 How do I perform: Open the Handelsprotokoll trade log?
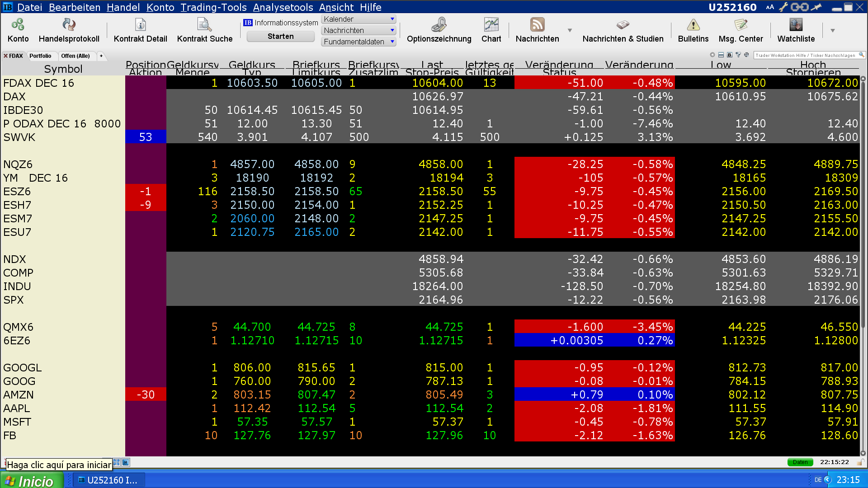69,25
